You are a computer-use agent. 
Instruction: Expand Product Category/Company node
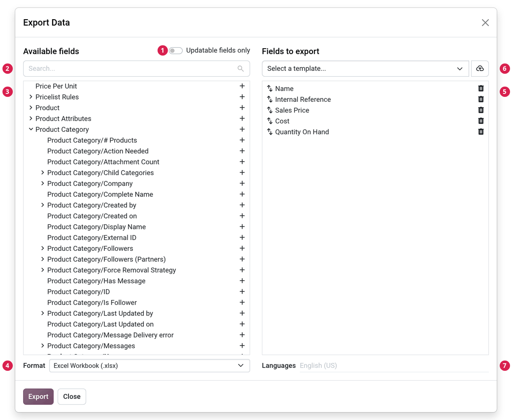pyautogui.click(x=42, y=183)
